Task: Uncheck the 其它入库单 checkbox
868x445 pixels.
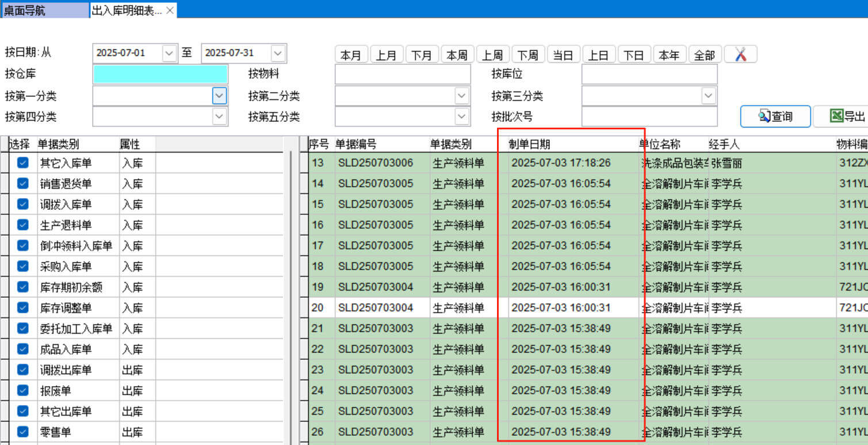Action: 23,163
